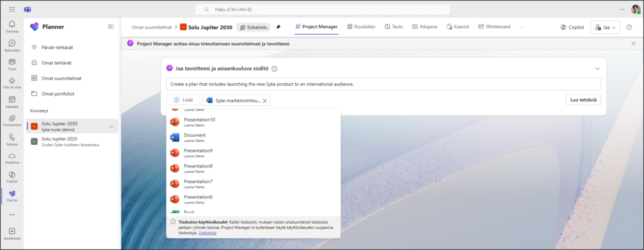
Task: Select the Presentation10 PowerPoint file
Action: (x=253, y=122)
